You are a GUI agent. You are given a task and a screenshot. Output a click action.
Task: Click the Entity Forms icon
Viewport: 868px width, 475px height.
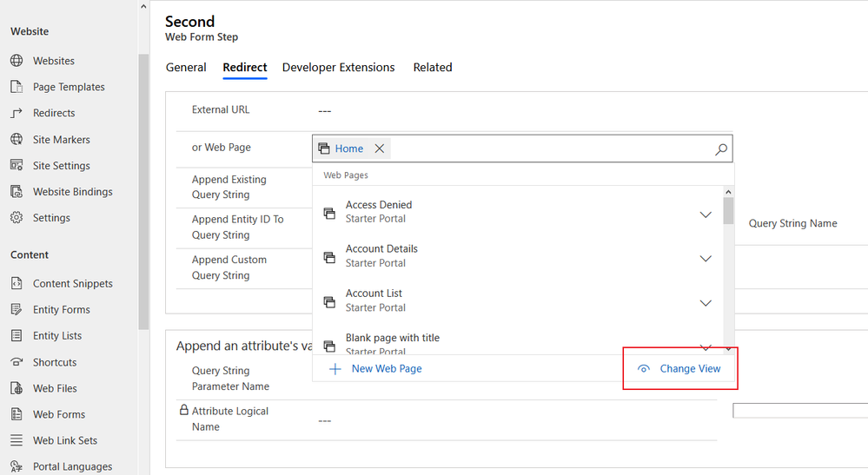pyautogui.click(x=17, y=309)
